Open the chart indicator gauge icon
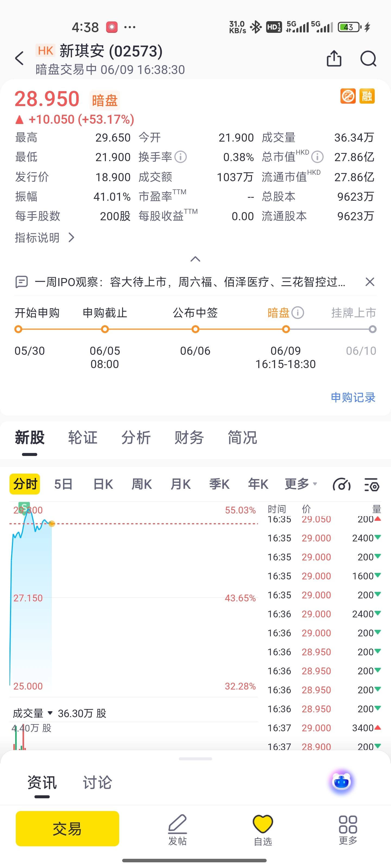The height and width of the screenshot is (868, 391). pos(342,484)
